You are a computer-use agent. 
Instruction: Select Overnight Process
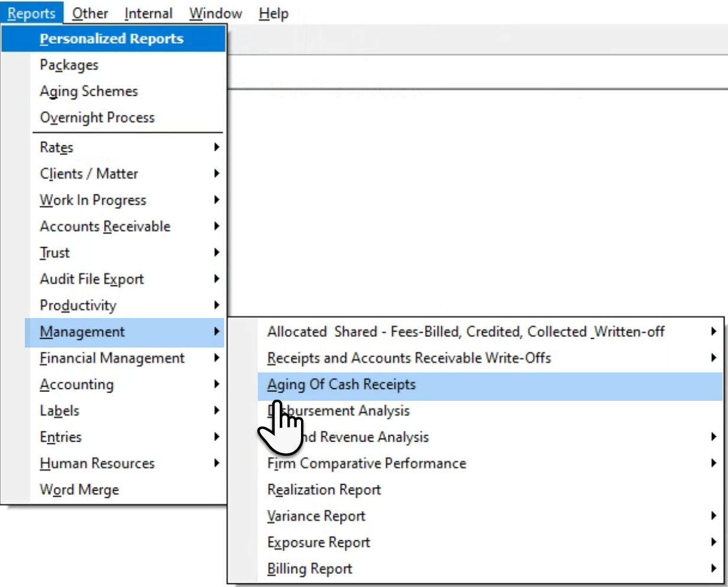114,118
